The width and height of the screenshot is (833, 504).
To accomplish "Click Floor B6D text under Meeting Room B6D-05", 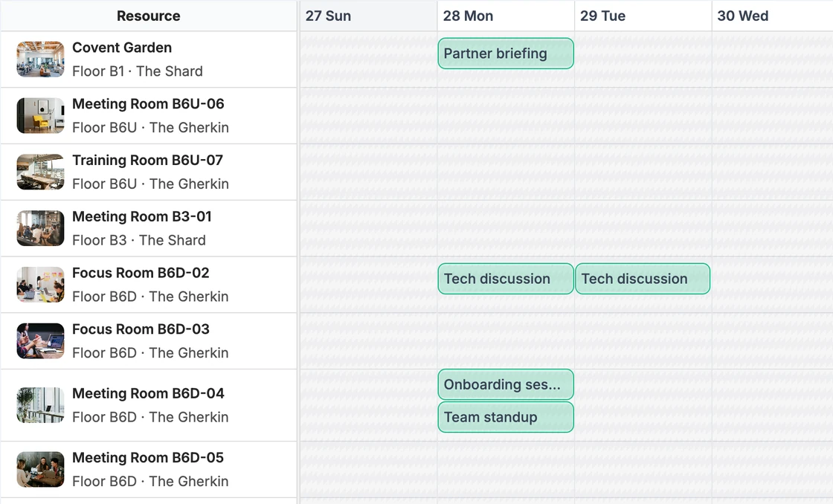I will 150,481.
